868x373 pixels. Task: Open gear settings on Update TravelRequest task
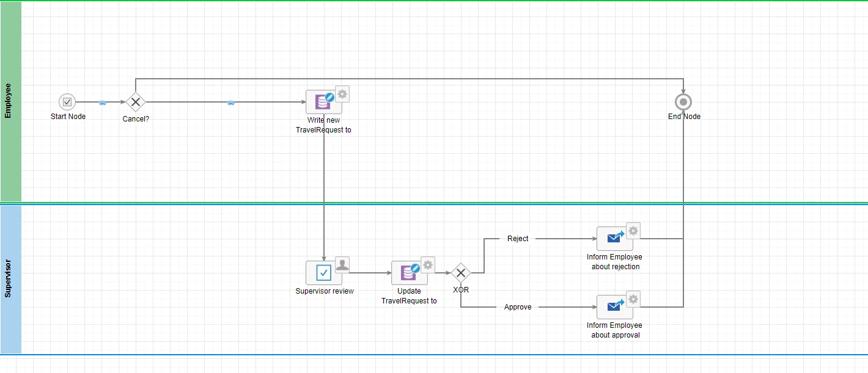click(428, 264)
